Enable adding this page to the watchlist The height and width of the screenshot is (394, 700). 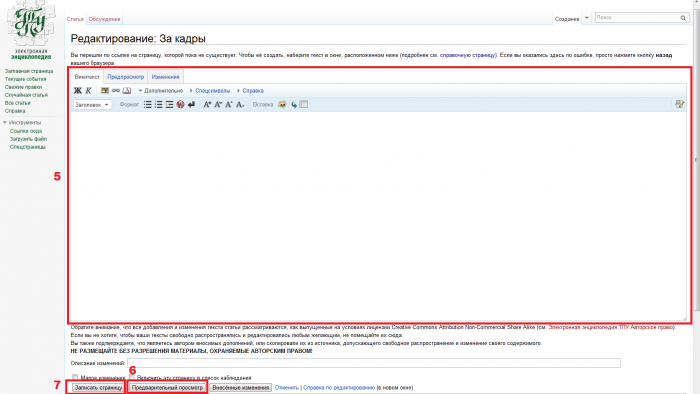tap(132, 377)
